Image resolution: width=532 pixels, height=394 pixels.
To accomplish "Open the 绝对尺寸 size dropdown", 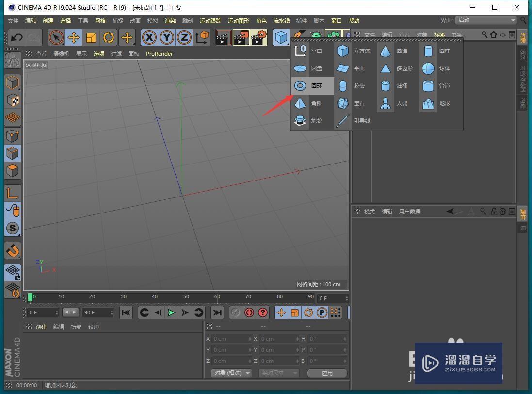I will pyautogui.click(x=279, y=373).
